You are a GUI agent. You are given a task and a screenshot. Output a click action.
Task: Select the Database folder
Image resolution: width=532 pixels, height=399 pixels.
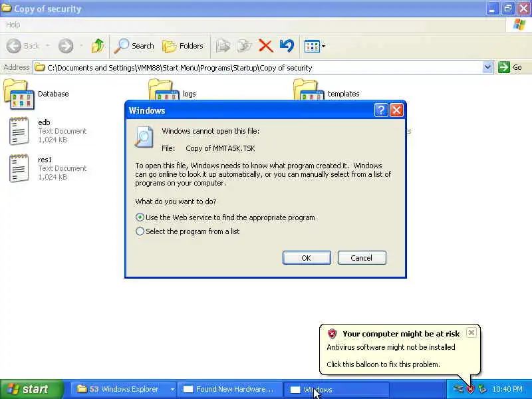pyautogui.click(x=37, y=94)
